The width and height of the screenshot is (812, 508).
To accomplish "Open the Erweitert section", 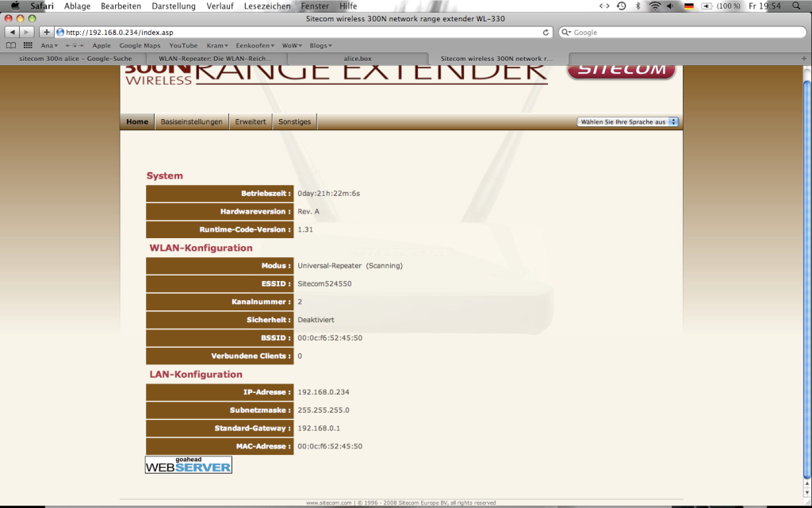I will pyautogui.click(x=251, y=121).
